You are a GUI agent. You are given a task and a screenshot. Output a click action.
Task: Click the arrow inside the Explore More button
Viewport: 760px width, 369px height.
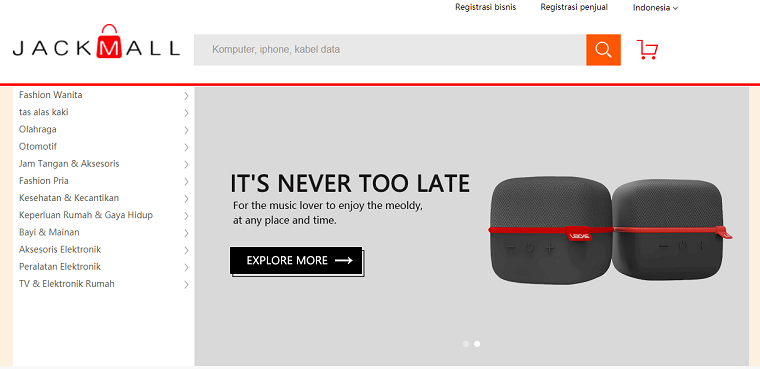pos(344,260)
